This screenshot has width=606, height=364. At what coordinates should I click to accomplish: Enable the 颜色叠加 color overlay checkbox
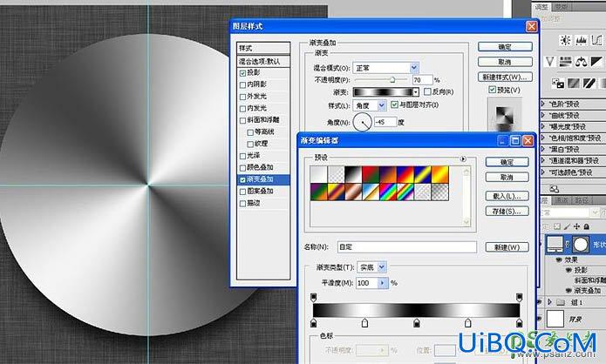242,168
